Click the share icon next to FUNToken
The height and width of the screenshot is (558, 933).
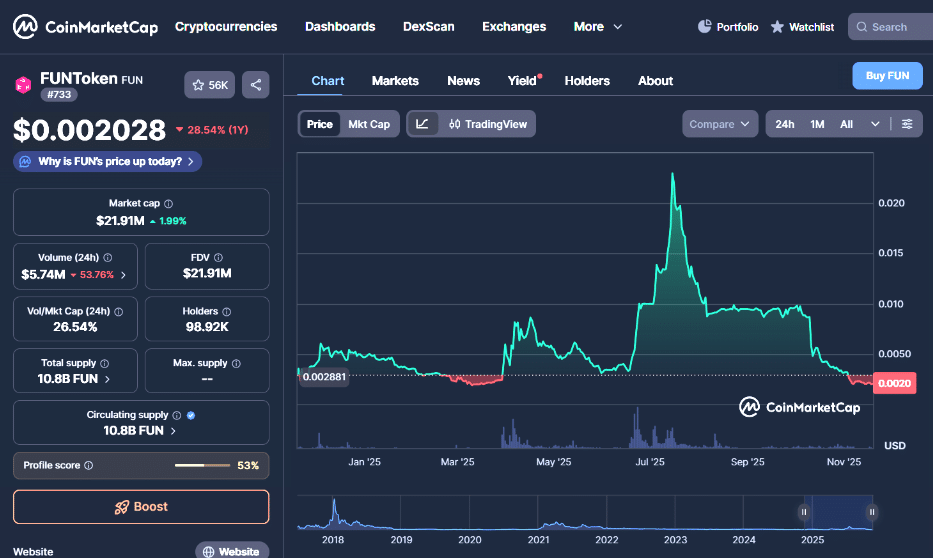pos(256,85)
